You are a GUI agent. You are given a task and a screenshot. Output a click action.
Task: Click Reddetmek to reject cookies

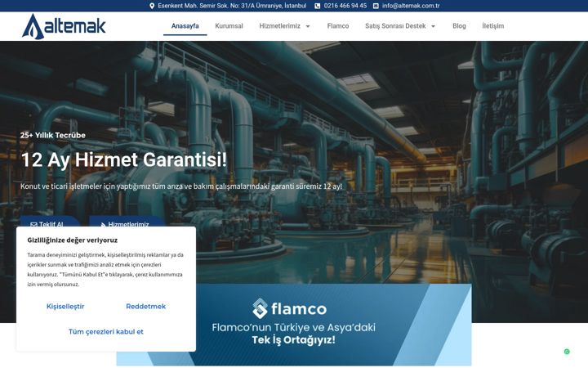pyautogui.click(x=146, y=307)
